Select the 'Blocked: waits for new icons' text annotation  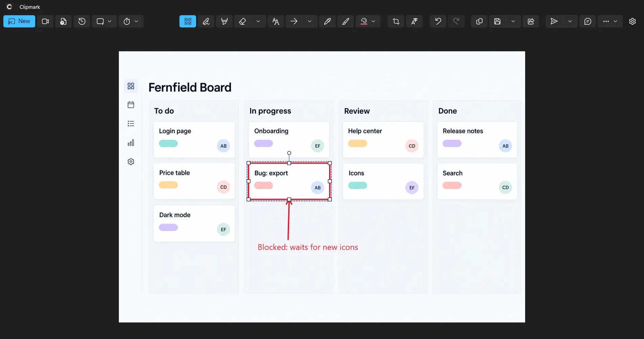(x=308, y=247)
